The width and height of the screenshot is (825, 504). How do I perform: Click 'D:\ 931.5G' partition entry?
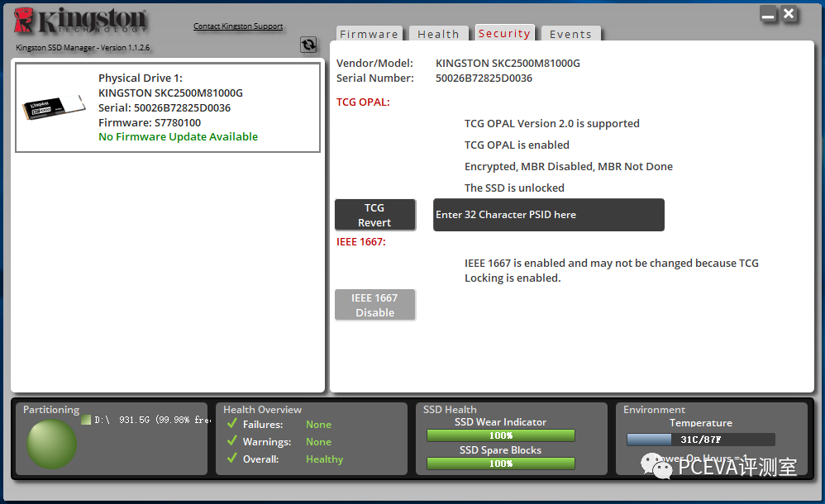click(152, 420)
